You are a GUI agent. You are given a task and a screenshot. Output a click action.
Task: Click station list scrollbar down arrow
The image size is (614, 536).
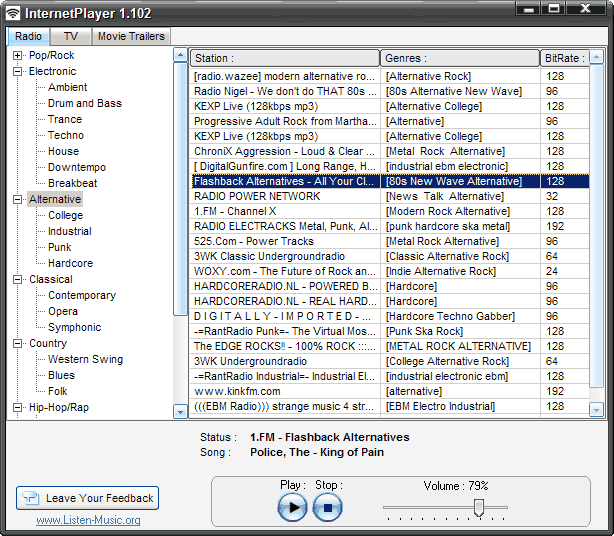point(596,410)
